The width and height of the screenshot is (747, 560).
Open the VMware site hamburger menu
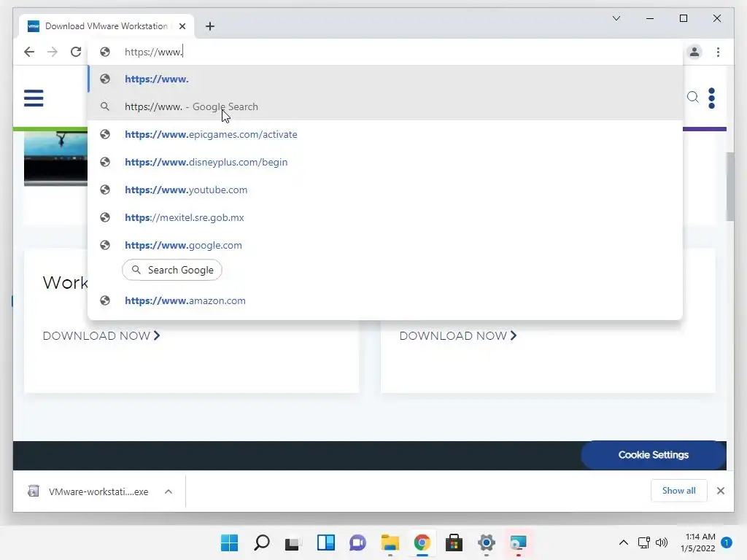pyautogui.click(x=34, y=98)
